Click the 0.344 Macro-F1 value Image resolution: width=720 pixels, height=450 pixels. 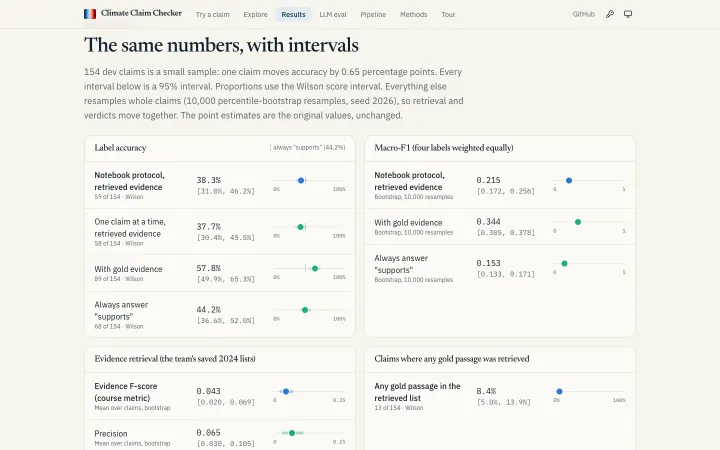pyautogui.click(x=488, y=222)
